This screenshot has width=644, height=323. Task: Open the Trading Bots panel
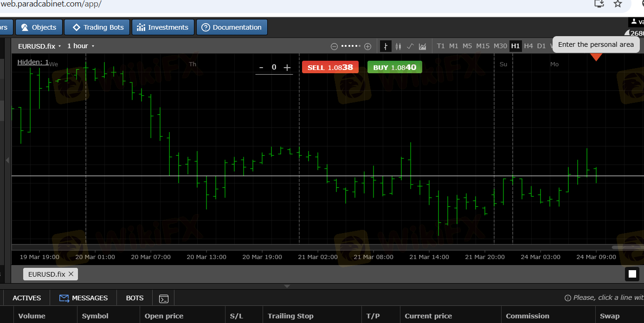98,27
